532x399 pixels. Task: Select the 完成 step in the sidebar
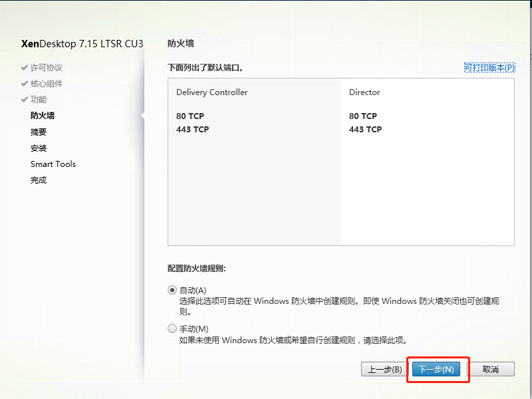[39, 180]
